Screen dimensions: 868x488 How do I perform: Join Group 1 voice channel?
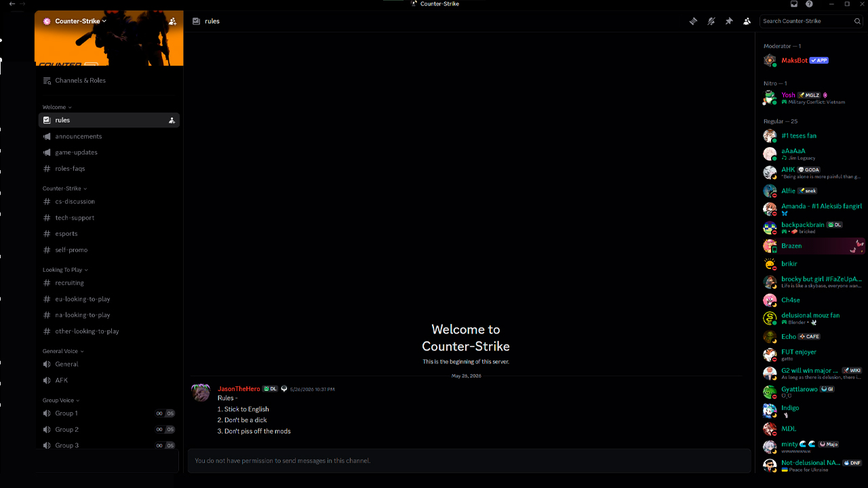tap(109, 413)
